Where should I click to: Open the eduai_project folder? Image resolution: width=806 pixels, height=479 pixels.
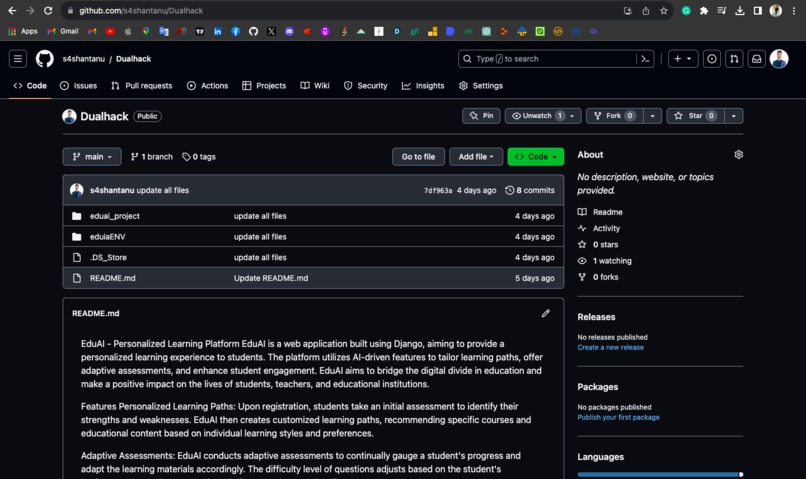[x=115, y=216]
